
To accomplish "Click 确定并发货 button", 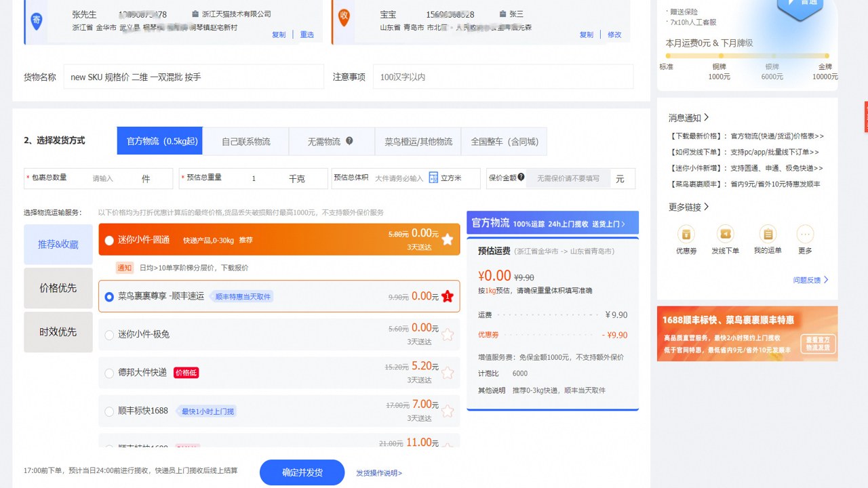I will pos(302,472).
